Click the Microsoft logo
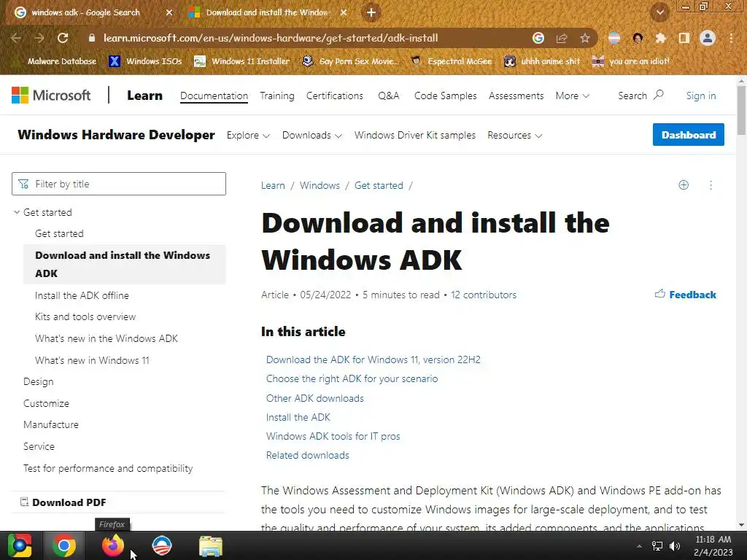The height and width of the screenshot is (560, 747). coord(51,96)
